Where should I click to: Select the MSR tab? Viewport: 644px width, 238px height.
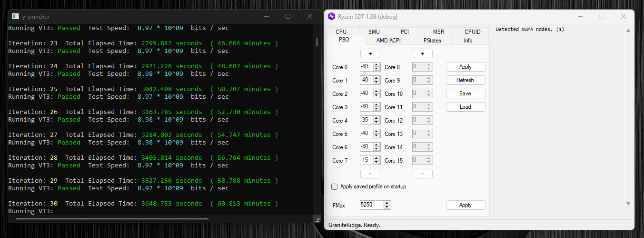tap(438, 32)
